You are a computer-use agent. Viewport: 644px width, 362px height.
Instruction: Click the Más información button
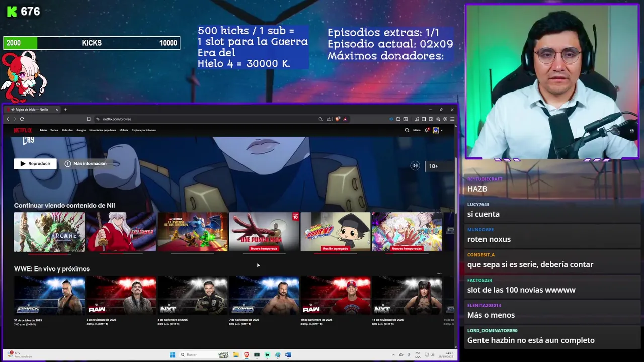click(86, 164)
